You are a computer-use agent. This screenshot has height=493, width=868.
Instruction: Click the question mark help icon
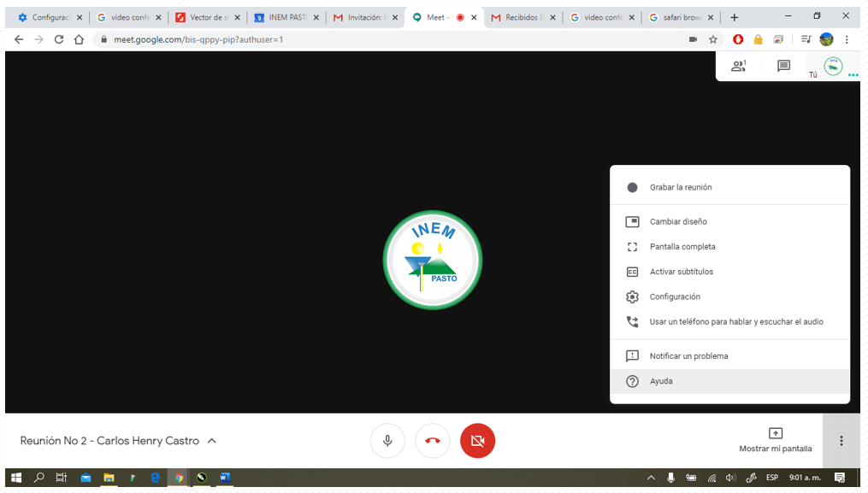coord(632,381)
